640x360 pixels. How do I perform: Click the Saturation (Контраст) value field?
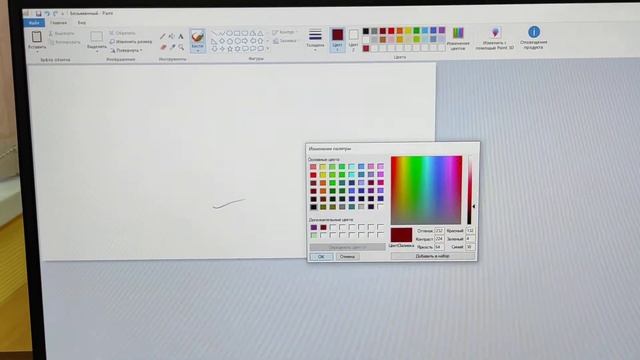tap(439, 239)
